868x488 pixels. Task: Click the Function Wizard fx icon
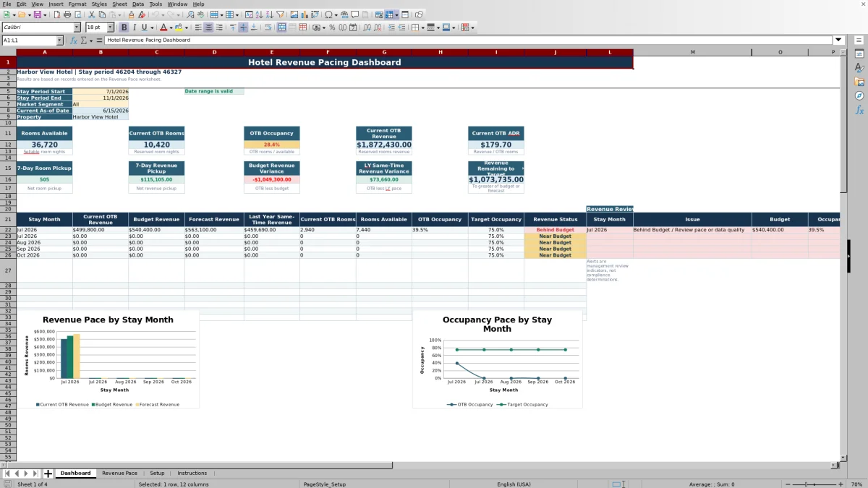tap(73, 40)
